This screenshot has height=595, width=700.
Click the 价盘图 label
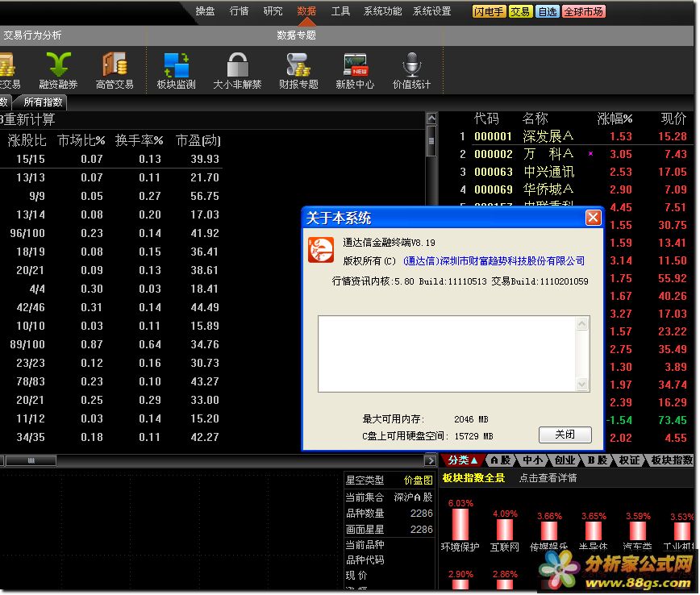click(419, 480)
